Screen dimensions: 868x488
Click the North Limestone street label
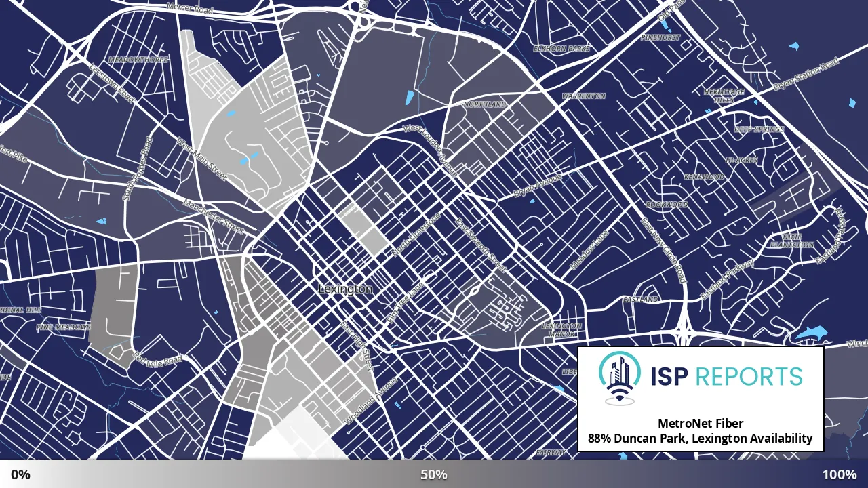click(416, 235)
